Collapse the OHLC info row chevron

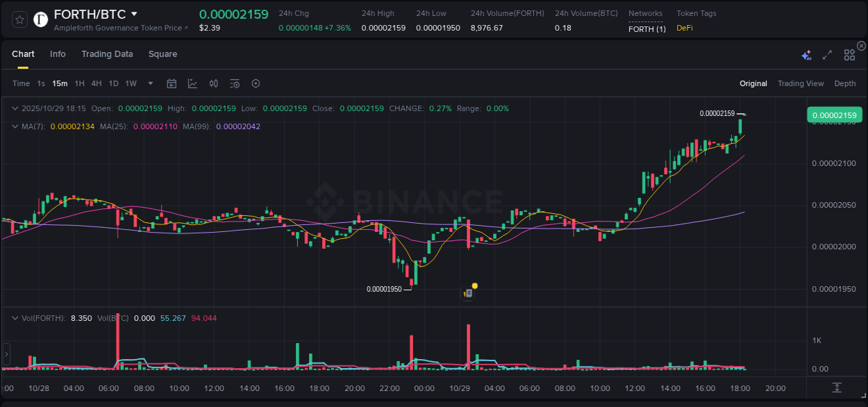tap(15, 108)
